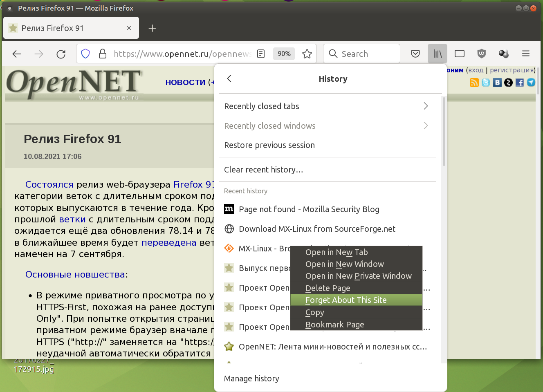Open the Pocket save icon

click(415, 54)
